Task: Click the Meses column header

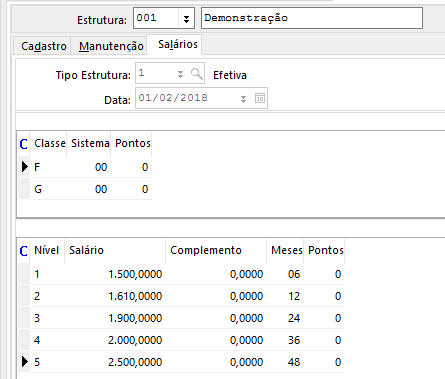Action: (286, 250)
